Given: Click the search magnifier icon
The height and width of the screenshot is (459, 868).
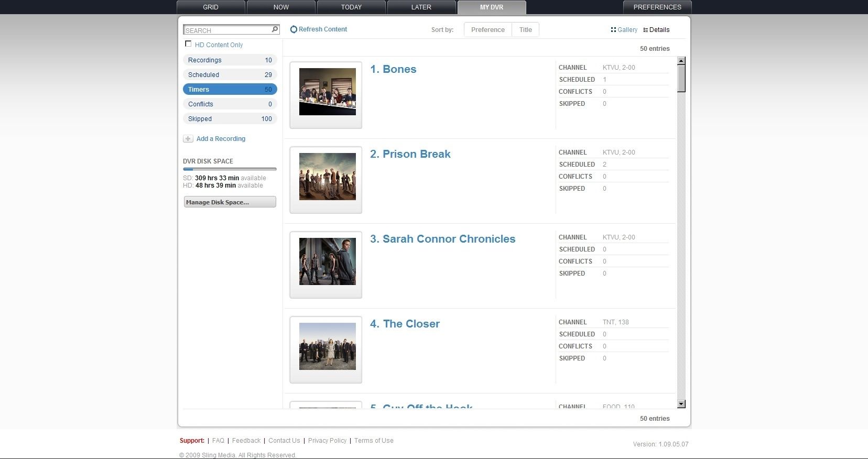Looking at the screenshot, I should click(275, 29).
